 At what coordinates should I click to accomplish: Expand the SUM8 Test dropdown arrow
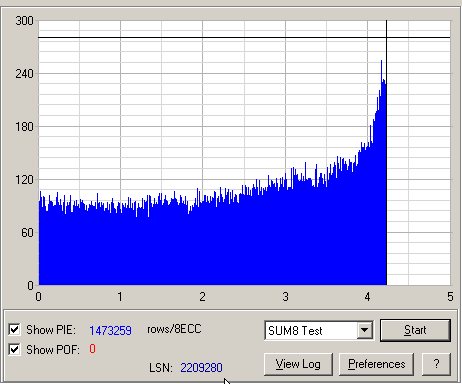point(365,330)
